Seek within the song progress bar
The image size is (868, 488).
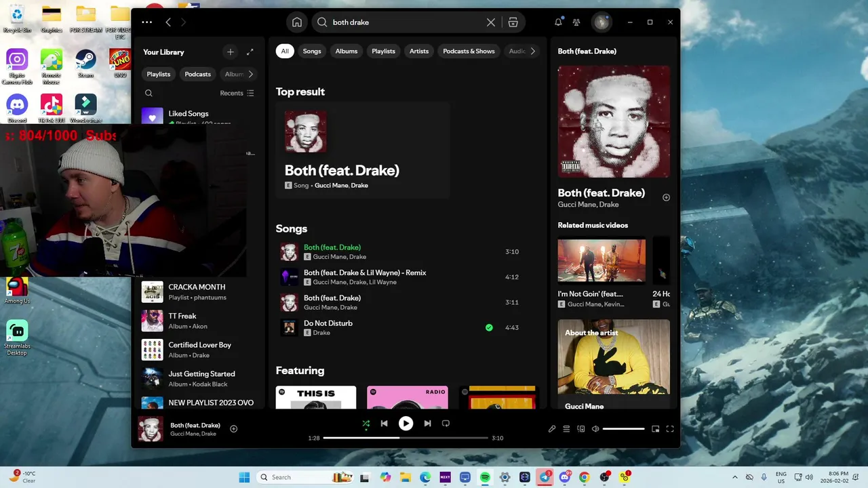point(406,438)
